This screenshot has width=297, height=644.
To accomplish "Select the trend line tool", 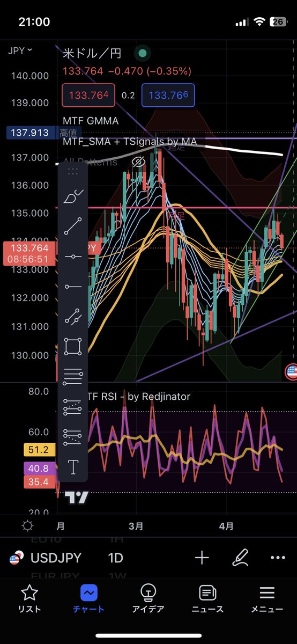I will [72, 226].
